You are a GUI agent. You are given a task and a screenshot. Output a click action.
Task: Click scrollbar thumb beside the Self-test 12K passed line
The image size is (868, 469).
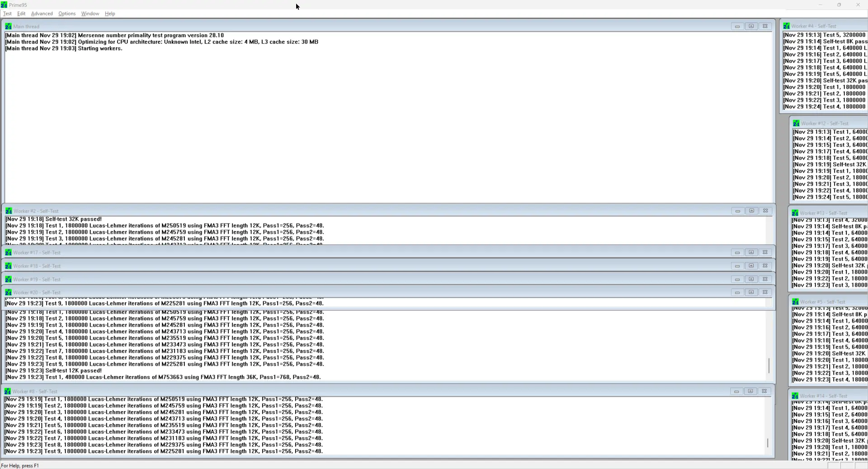(769, 366)
